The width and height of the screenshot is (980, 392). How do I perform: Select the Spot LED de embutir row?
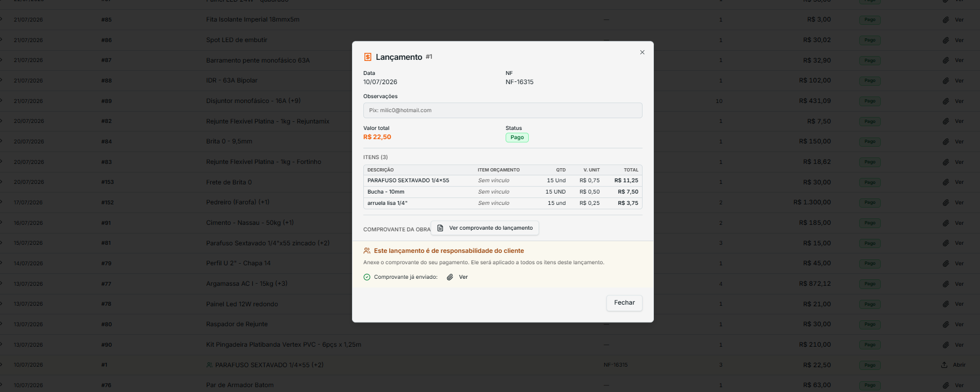click(490, 40)
